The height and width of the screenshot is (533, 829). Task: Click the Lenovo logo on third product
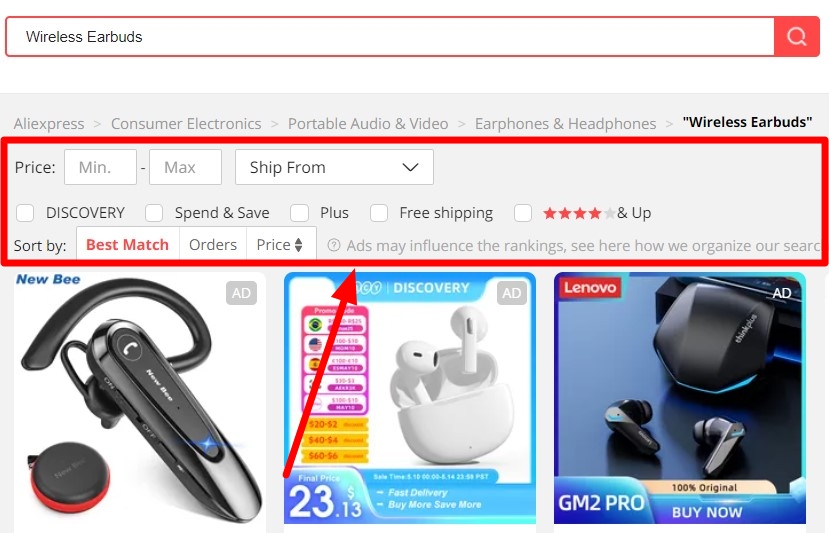point(589,287)
